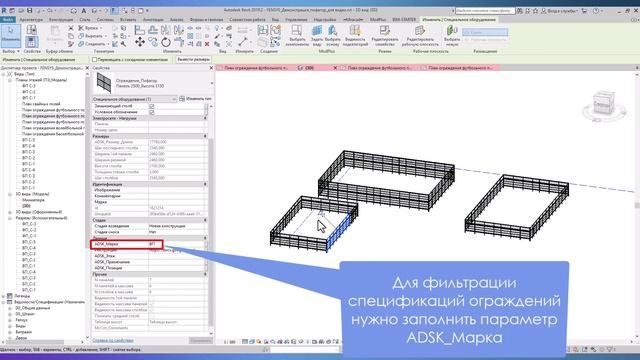Open the Выбор panel dropdown

[x=11, y=51]
